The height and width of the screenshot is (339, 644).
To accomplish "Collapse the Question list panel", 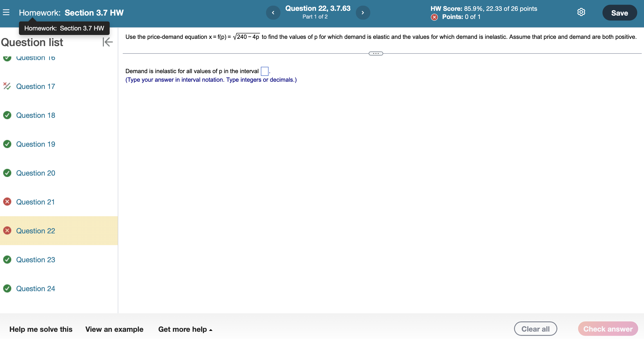I will pos(108,42).
